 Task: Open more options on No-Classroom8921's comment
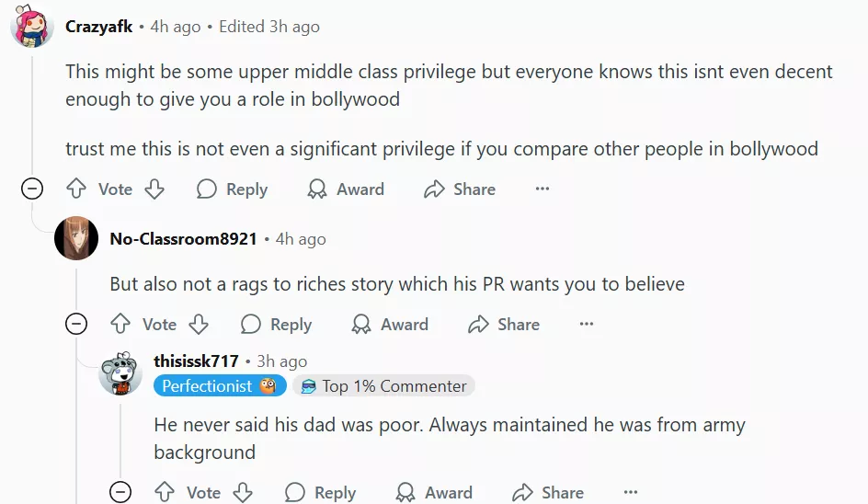(x=587, y=325)
